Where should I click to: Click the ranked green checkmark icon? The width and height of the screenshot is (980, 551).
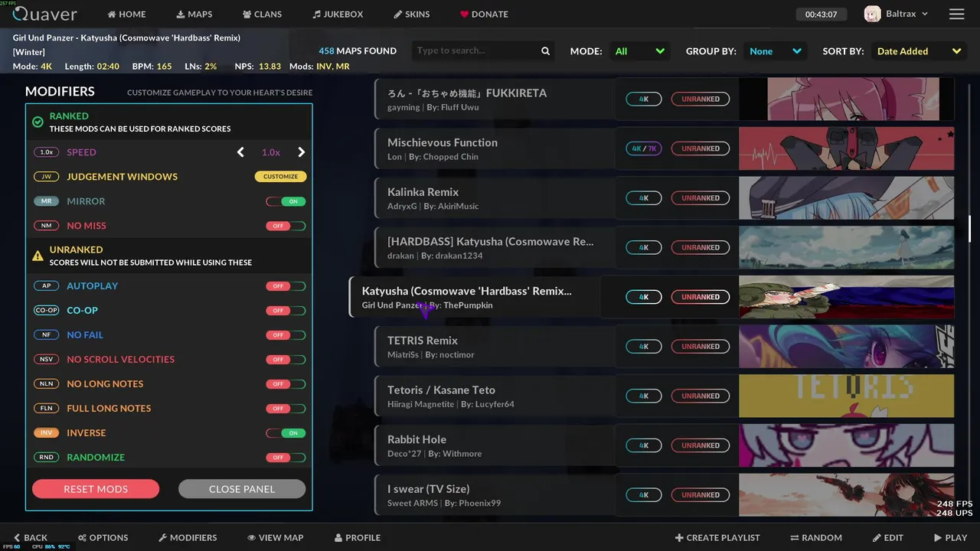38,122
